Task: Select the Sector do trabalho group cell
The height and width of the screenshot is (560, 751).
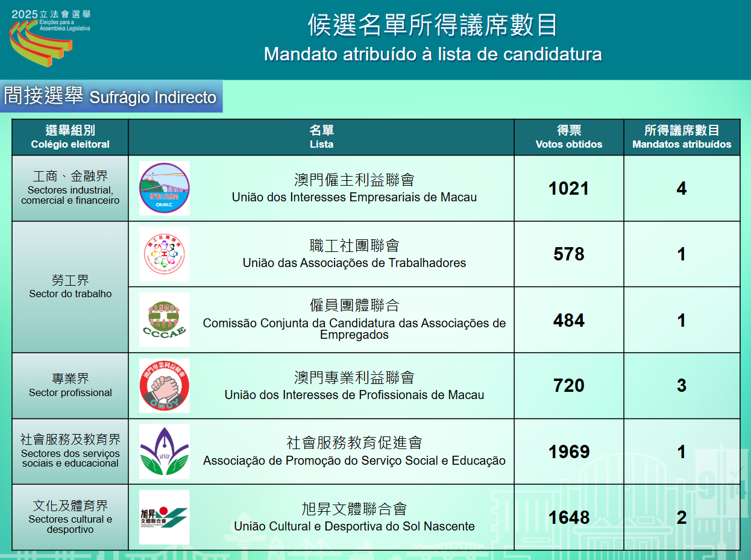Action: click(x=71, y=287)
